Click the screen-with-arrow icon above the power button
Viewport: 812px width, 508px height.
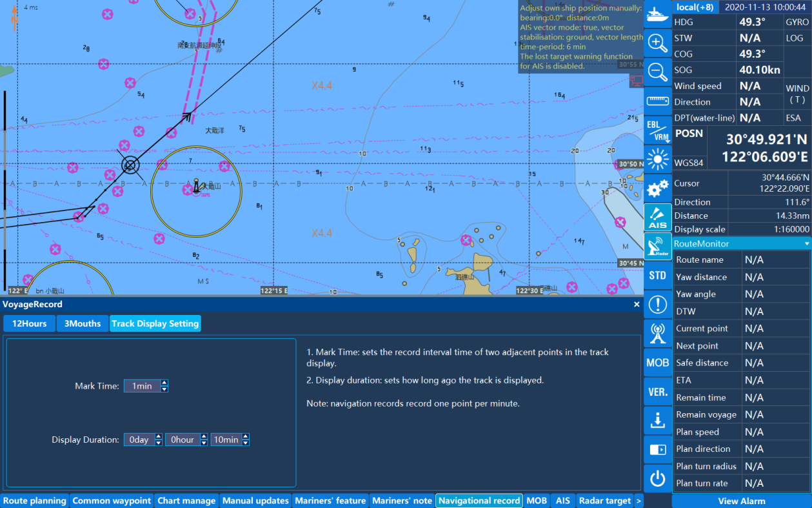click(x=657, y=449)
